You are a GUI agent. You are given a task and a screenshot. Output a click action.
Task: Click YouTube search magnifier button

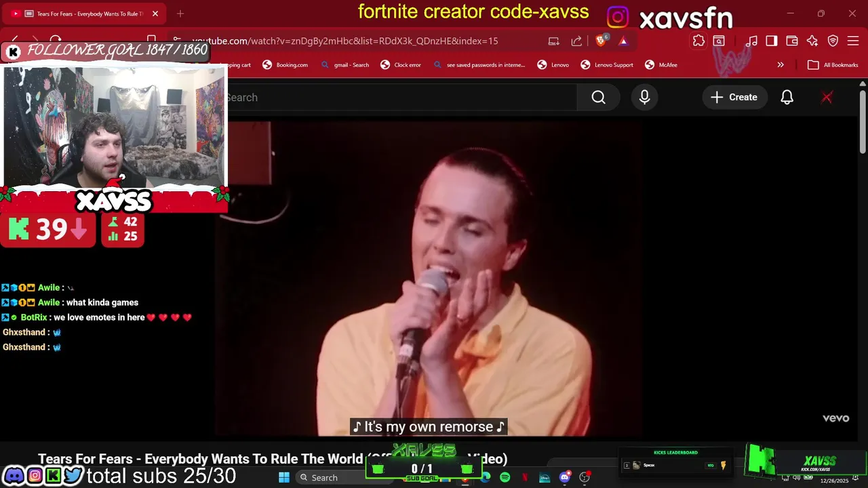click(x=598, y=97)
